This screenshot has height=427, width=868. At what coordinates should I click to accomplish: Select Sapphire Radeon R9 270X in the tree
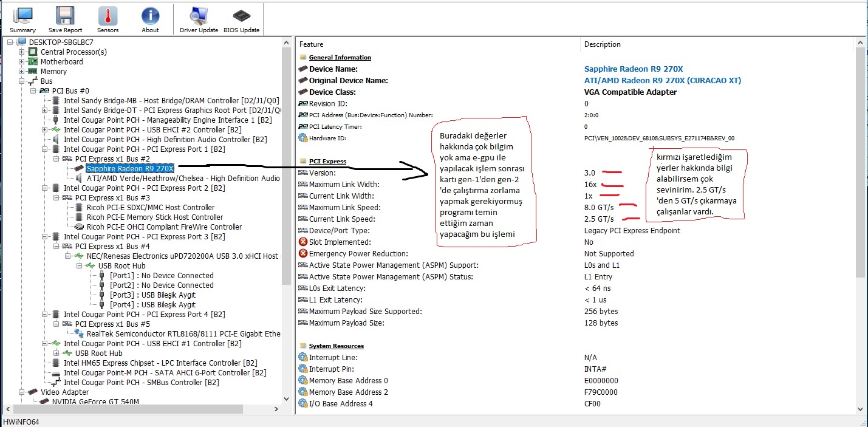(130, 168)
